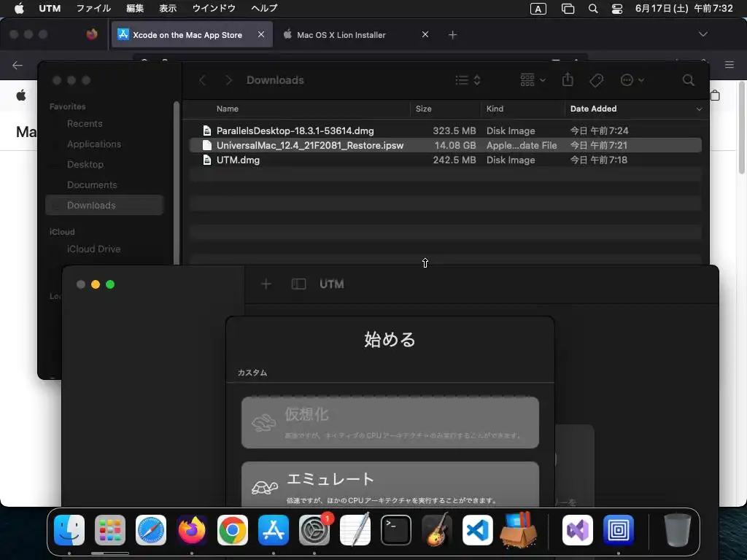Screen dimensions: 747x560
Task: Click the Finder sidebar scrollbar
Action: coord(177,183)
